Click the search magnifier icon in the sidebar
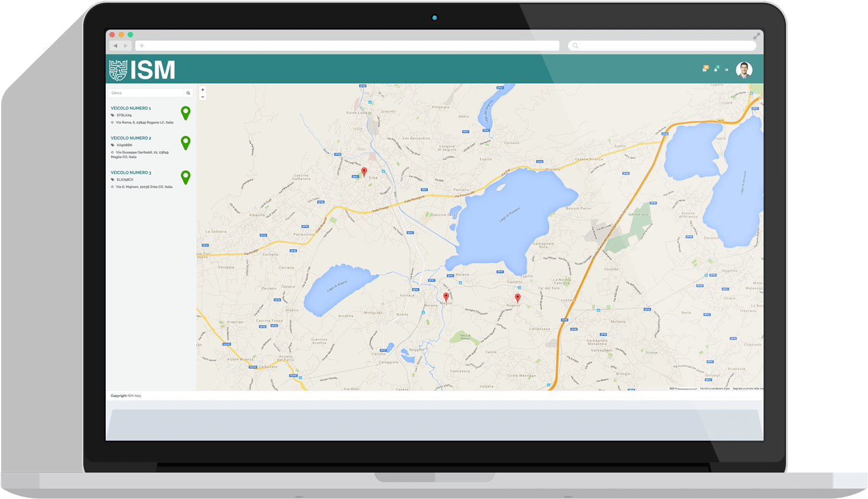Image resolution: width=868 pixels, height=499 pixels. (x=188, y=93)
